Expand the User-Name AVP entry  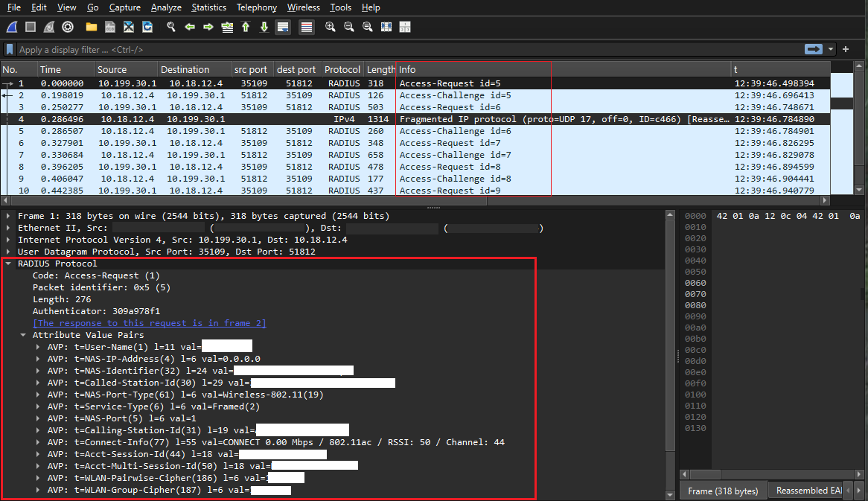click(39, 345)
